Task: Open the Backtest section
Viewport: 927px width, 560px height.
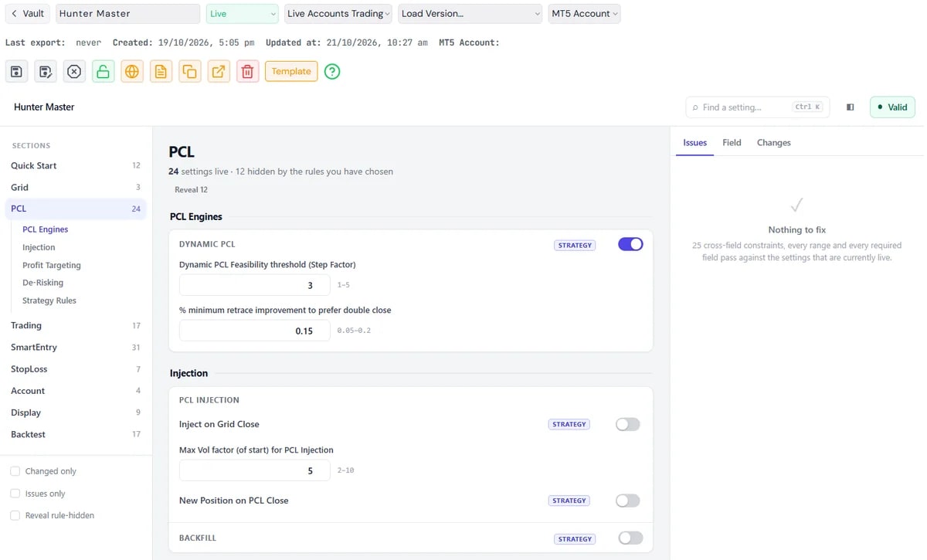Action: pyautogui.click(x=76, y=434)
